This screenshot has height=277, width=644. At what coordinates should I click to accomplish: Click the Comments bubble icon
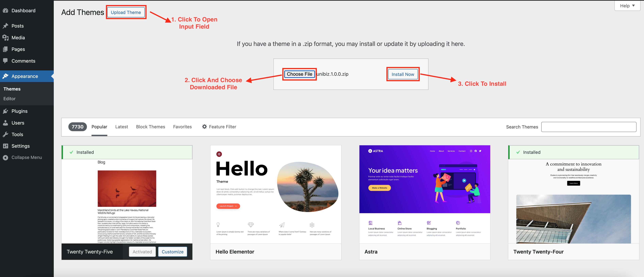5,61
